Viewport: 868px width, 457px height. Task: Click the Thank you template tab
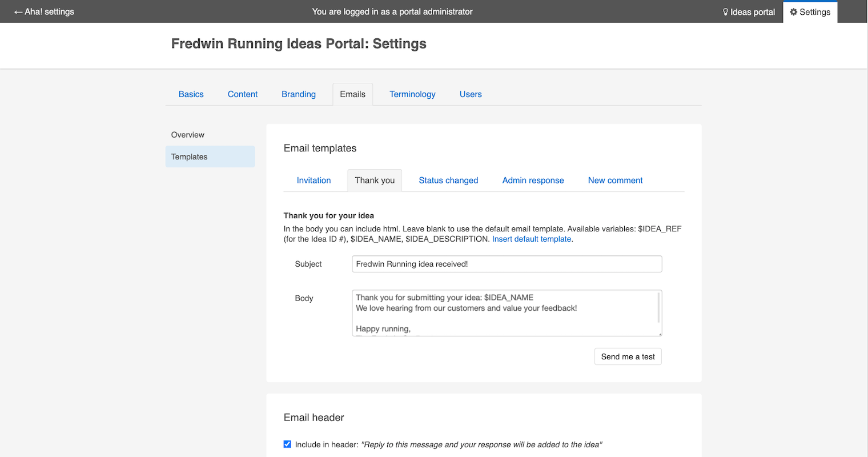(375, 180)
